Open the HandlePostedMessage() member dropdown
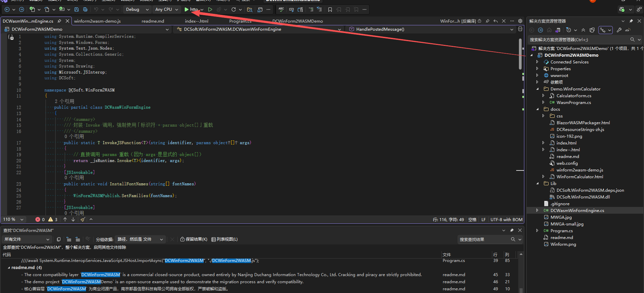This screenshot has width=644, height=293. tap(431, 29)
